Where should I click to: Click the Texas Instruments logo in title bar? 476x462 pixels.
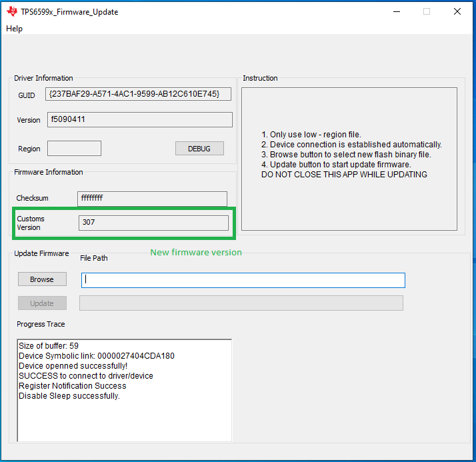(x=12, y=11)
